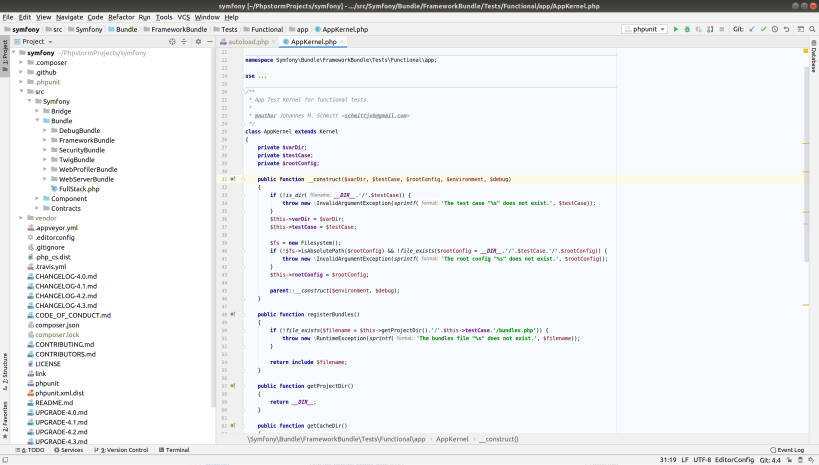This screenshot has width=819, height=465.
Task: Open Git history with the clock icon
Action: pyautogui.click(x=774, y=29)
